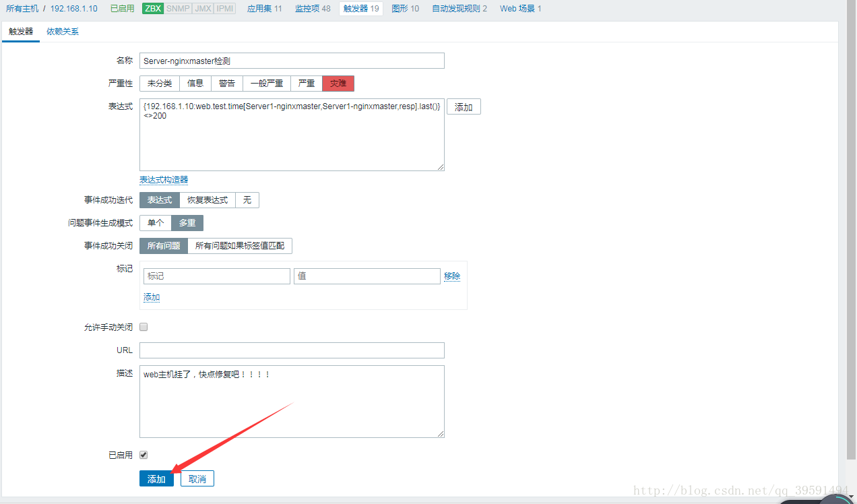Click the 添加 button to save trigger

(x=156, y=478)
